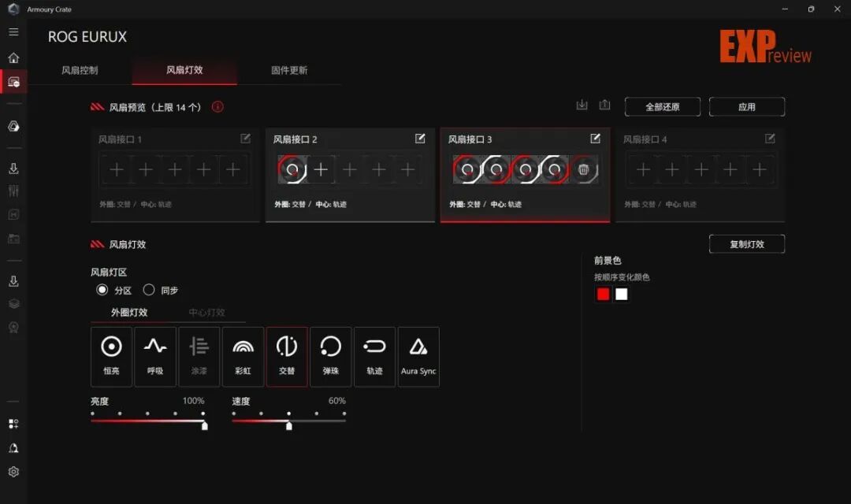Screen dimensions: 851x504
Task: Select the 弹珠 effect
Action: click(330, 357)
